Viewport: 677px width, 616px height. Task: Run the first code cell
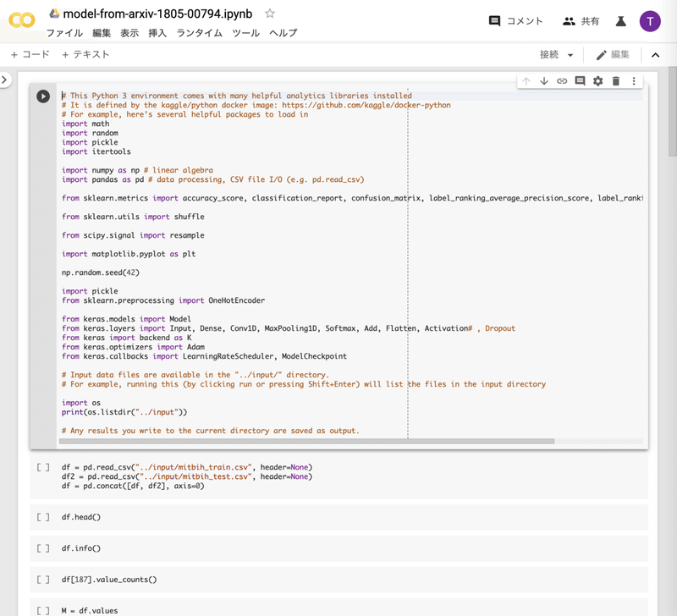click(x=43, y=96)
